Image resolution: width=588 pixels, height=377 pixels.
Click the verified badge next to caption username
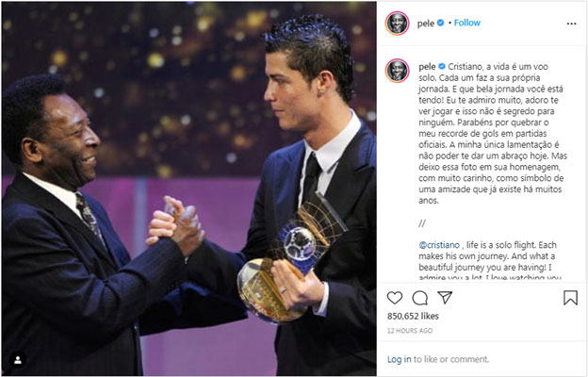[442, 66]
